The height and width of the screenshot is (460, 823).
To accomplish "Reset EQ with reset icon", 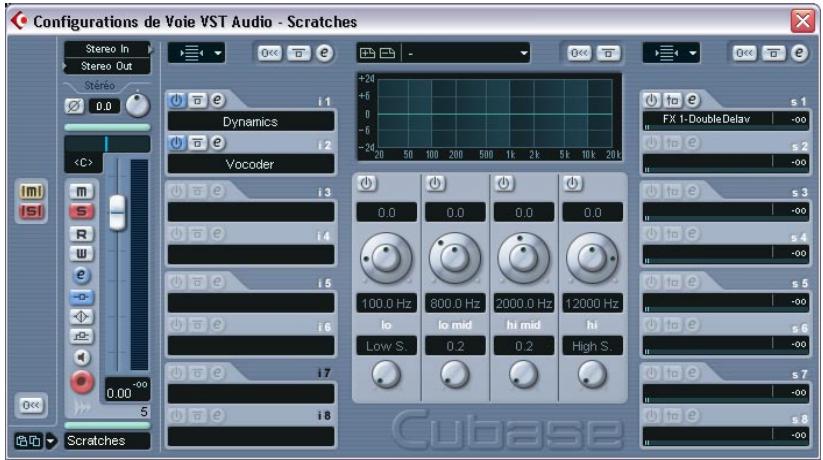I will [579, 53].
